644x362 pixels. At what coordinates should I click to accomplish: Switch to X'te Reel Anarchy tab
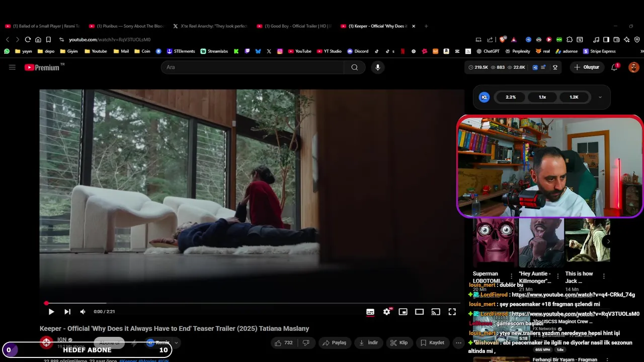[210, 26]
